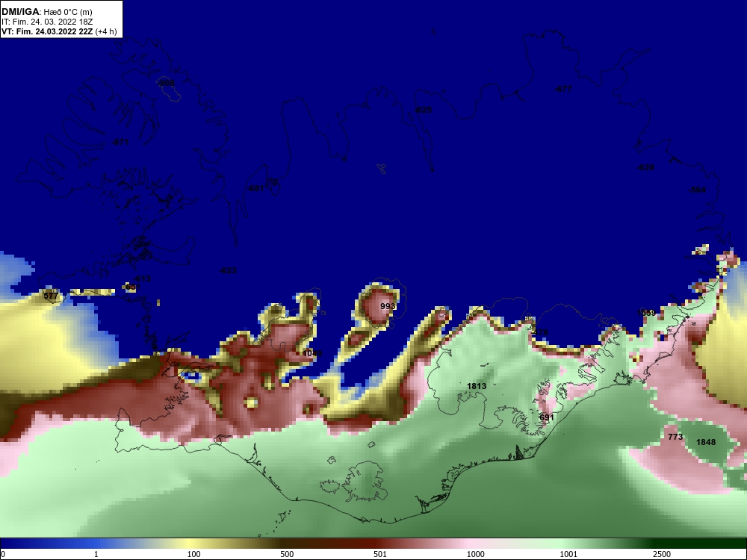747x560 pixels.
Task: Click the negative value -639
Action: coord(645,167)
